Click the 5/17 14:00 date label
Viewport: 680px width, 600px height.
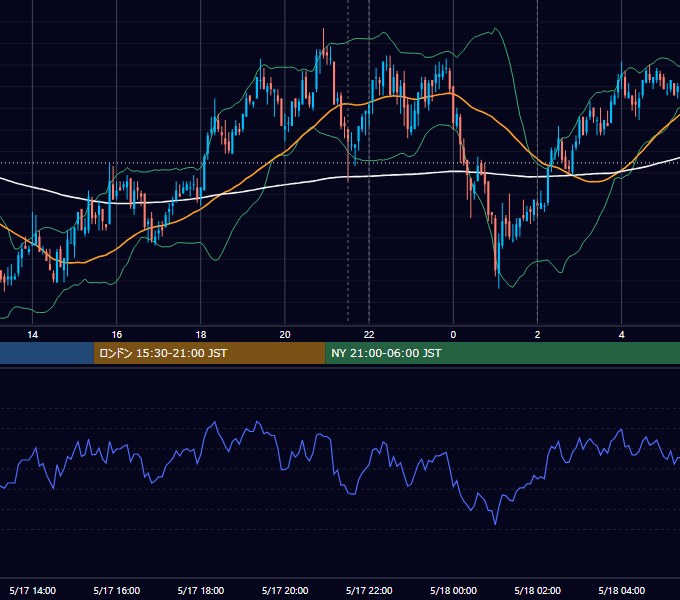[33, 590]
